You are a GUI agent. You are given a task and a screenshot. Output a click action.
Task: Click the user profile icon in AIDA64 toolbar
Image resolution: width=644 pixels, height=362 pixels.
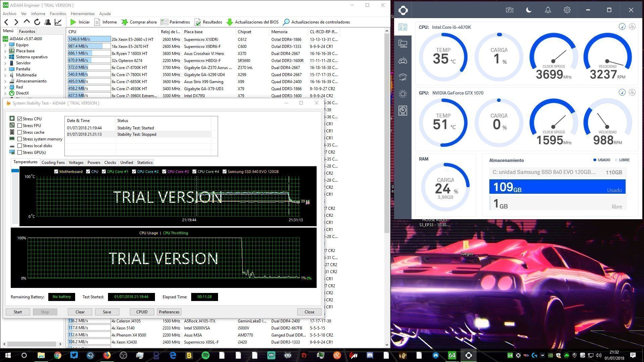pyautogui.click(x=48, y=22)
